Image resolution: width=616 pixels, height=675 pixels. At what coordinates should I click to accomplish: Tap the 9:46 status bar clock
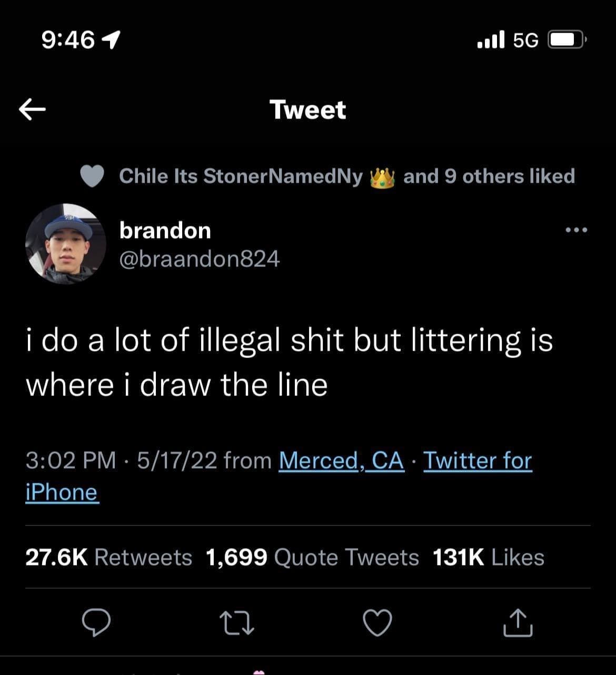click(x=69, y=40)
